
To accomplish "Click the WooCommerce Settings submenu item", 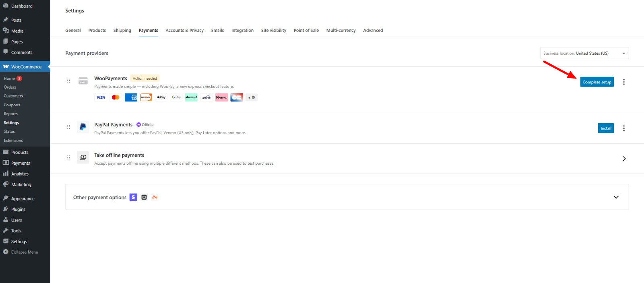I will click(11, 123).
